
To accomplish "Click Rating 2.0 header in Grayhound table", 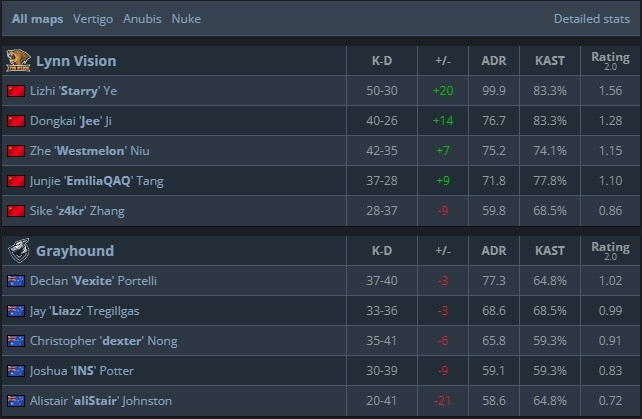I will click(x=610, y=251).
